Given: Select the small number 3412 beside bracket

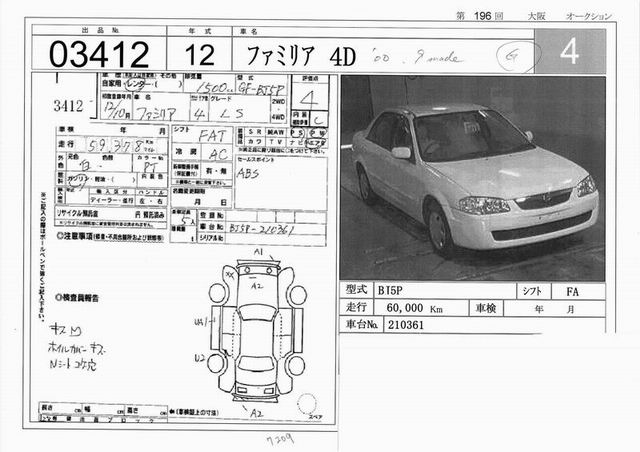Looking at the screenshot, I should point(68,106).
